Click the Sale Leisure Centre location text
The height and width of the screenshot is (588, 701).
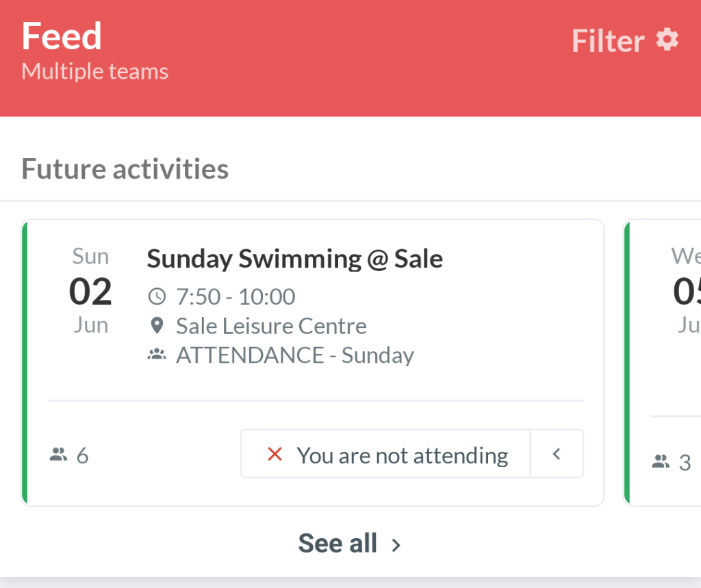point(271,326)
